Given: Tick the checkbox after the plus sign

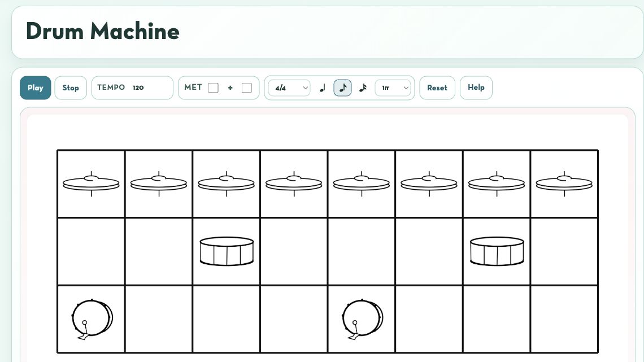Looking at the screenshot, I should click(x=246, y=88).
